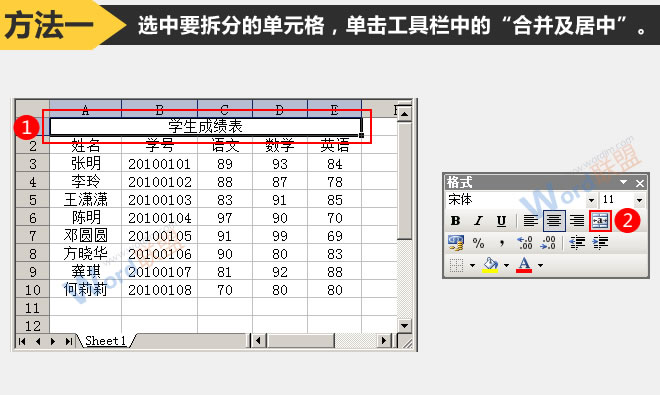Select cell containing 何莉莉
Image resolution: width=660 pixels, height=395 pixels.
coord(85,290)
